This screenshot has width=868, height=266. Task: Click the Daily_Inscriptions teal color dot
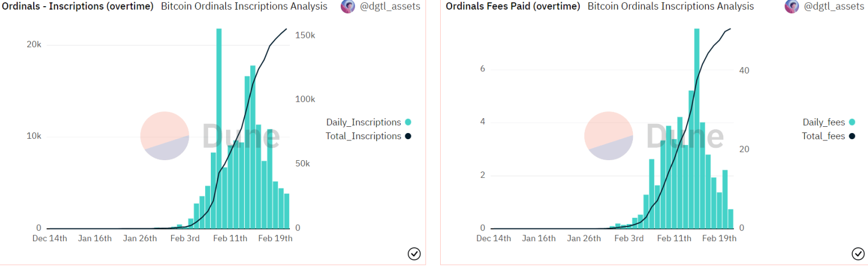(408, 122)
